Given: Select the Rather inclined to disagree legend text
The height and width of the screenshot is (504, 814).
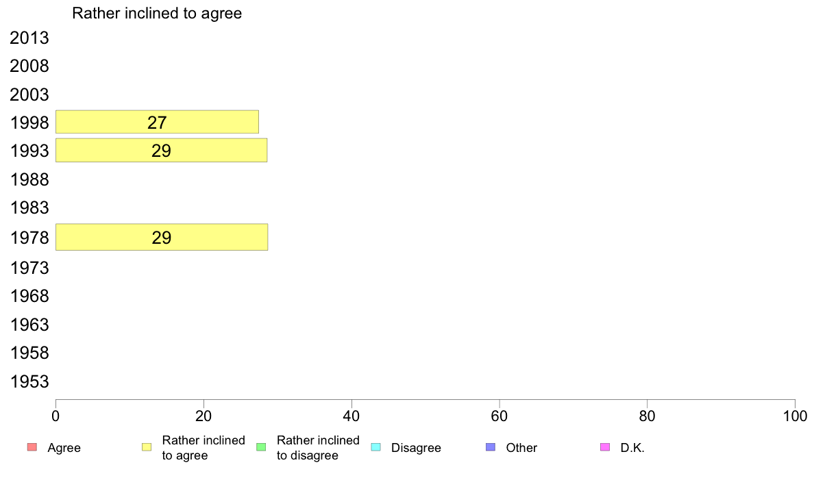Looking at the screenshot, I should (318, 447).
